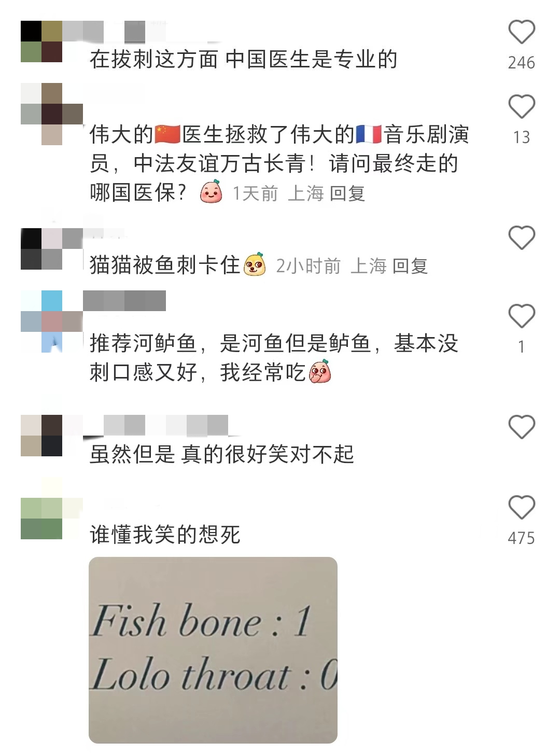Open avatar beside 虽然但是 comment
The image size is (560, 755).
click(x=41, y=436)
